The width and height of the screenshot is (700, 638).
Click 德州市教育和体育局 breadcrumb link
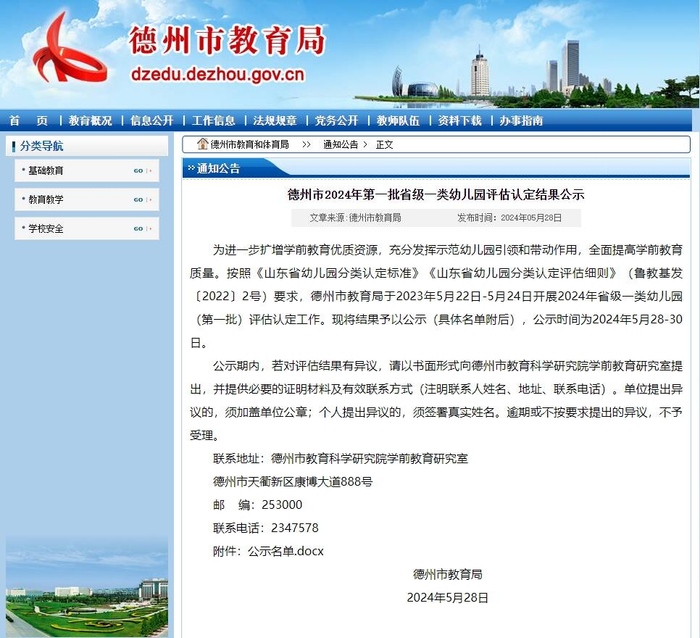click(x=250, y=144)
